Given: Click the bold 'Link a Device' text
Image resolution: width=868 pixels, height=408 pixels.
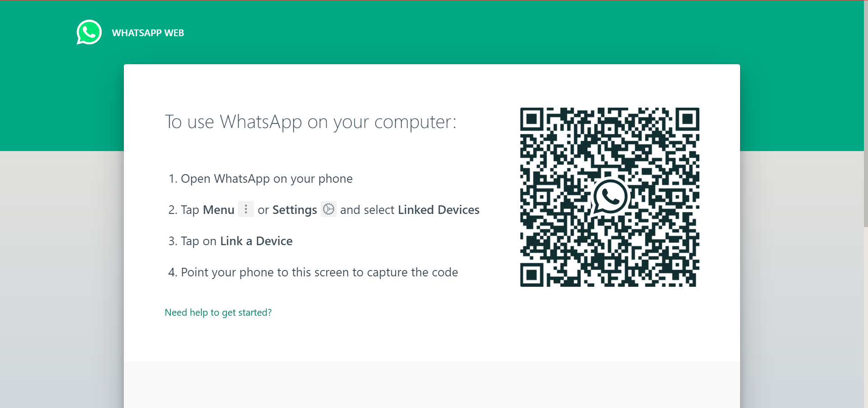Looking at the screenshot, I should 256,241.
